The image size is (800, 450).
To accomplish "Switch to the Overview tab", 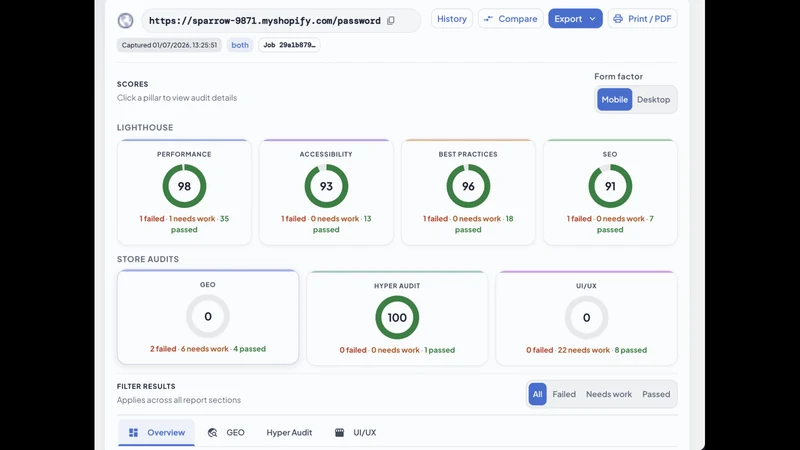I will coord(157,433).
